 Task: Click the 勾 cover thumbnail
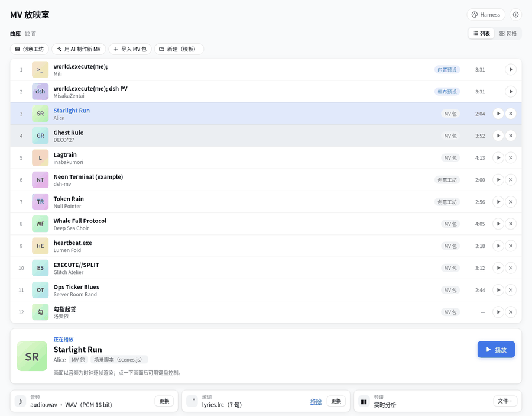(40, 312)
